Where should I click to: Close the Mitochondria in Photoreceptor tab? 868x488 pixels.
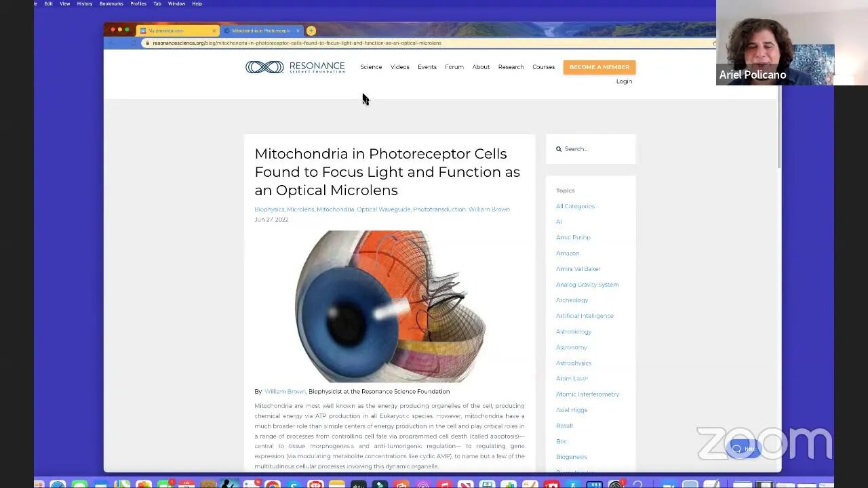pyautogui.click(x=298, y=30)
